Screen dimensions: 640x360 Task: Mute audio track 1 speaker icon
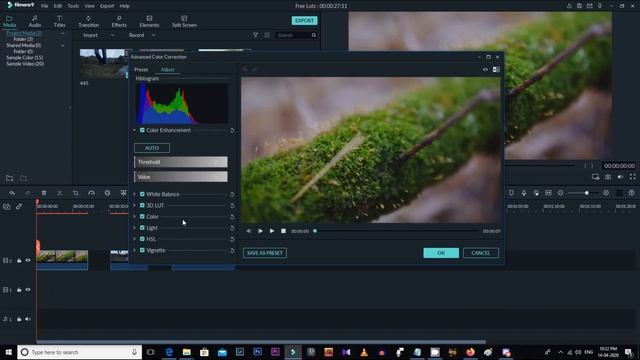click(x=28, y=319)
